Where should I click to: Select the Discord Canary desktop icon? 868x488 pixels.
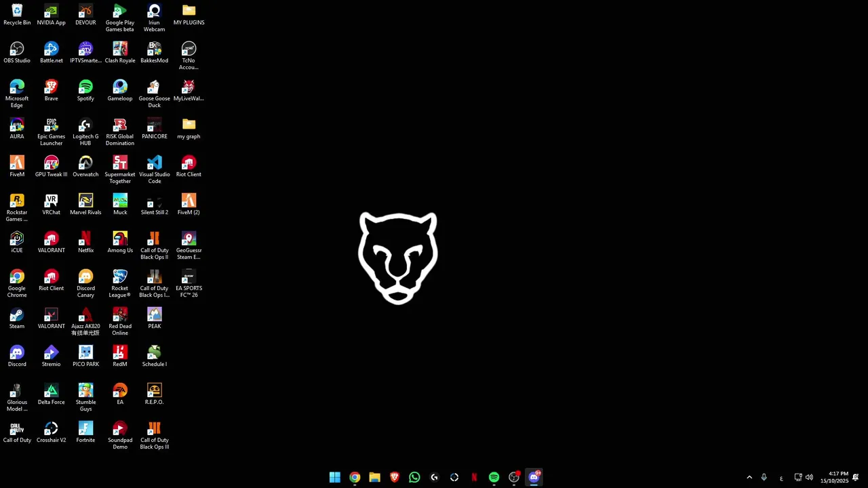click(x=85, y=284)
